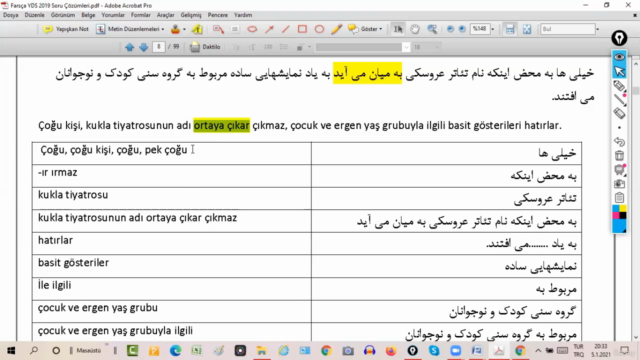Open the Yorumlar menu
Screen dimensions: 640x360
[113, 15]
